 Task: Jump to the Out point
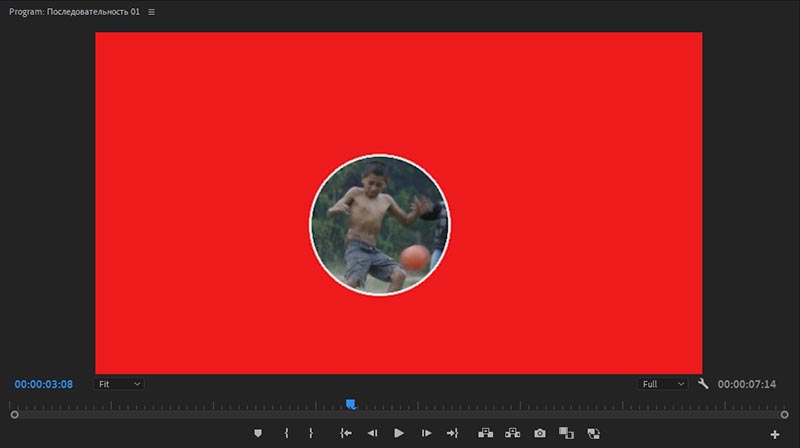[452, 433]
